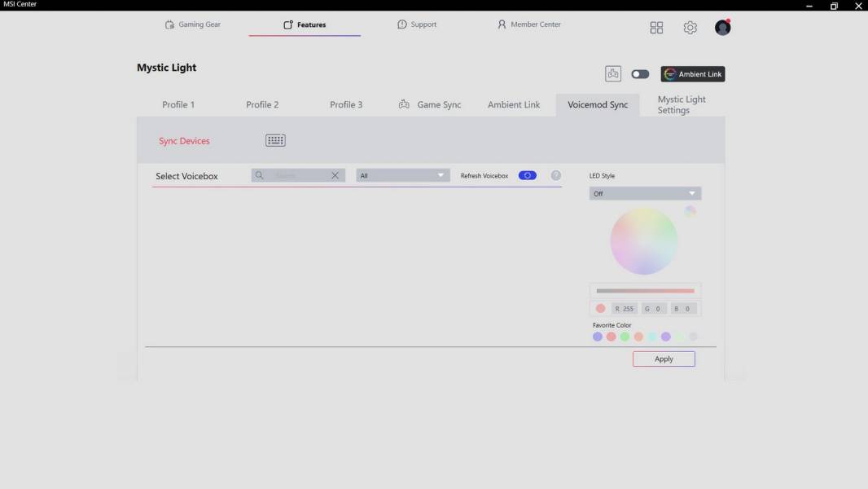This screenshot has height=489, width=868.
Task: Expand the LED Style dropdown
Action: pos(645,194)
